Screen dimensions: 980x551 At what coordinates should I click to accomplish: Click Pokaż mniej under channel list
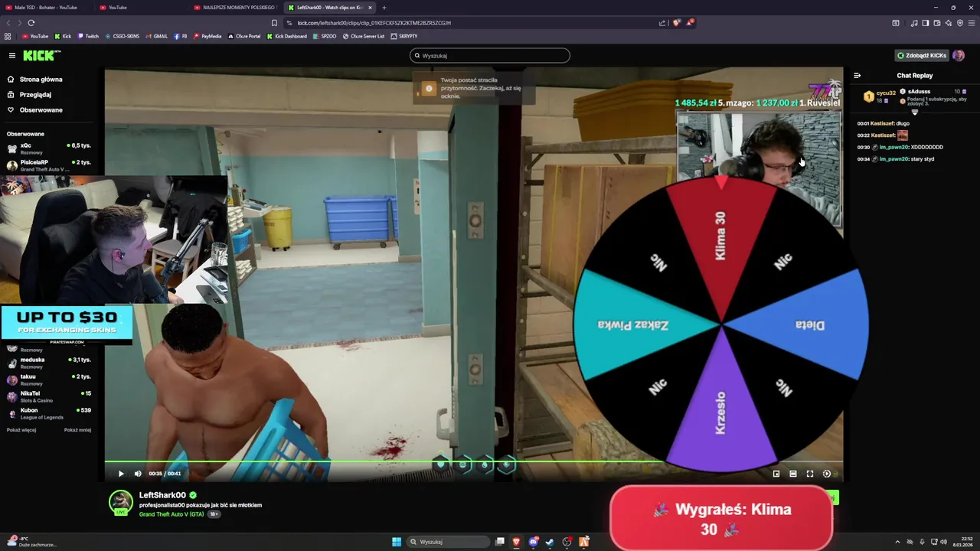77,430
